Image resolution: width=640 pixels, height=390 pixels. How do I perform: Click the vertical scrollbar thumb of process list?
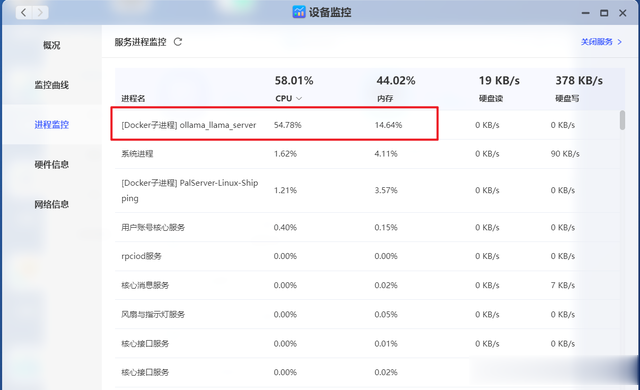pos(622,120)
